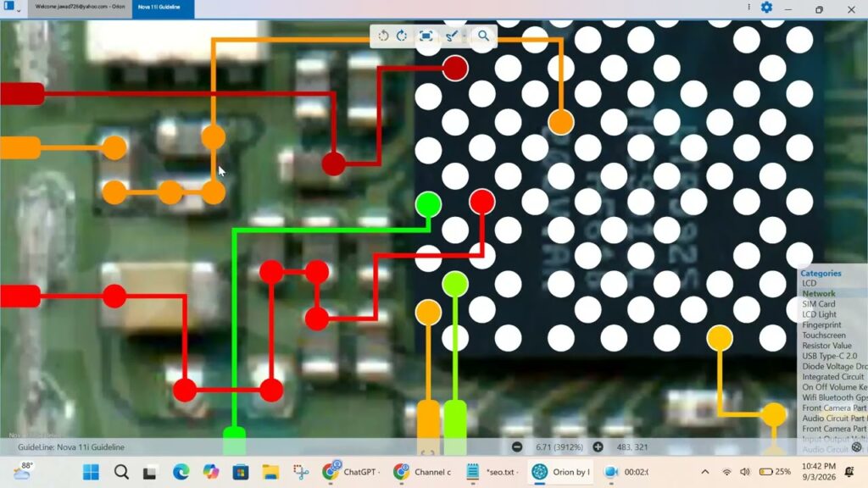Select the Touchscreen category entry
868x488 pixels.
click(824, 335)
